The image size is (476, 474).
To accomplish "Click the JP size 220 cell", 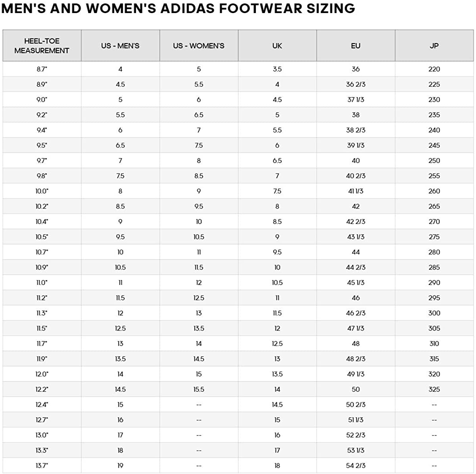I will [x=434, y=69].
